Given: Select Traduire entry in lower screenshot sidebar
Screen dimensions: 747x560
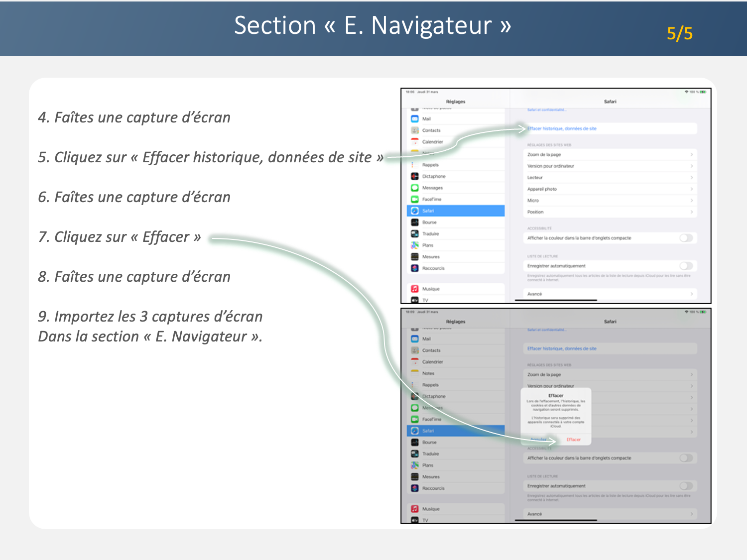Looking at the screenshot, I should point(431,454).
